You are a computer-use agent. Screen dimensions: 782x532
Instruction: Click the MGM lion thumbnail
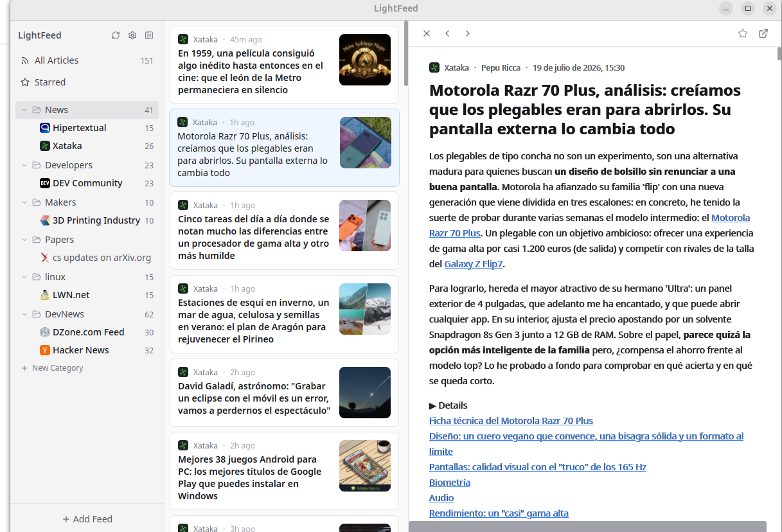pyautogui.click(x=365, y=60)
